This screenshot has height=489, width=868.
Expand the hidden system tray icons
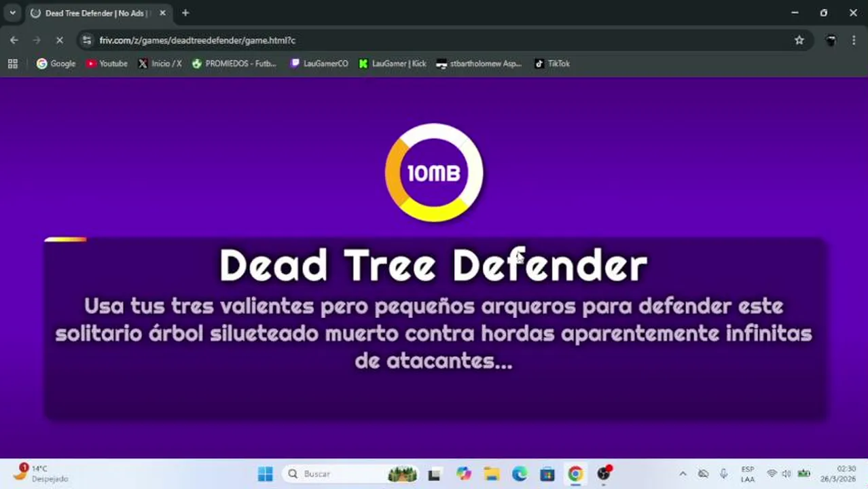[x=683, y=474]
